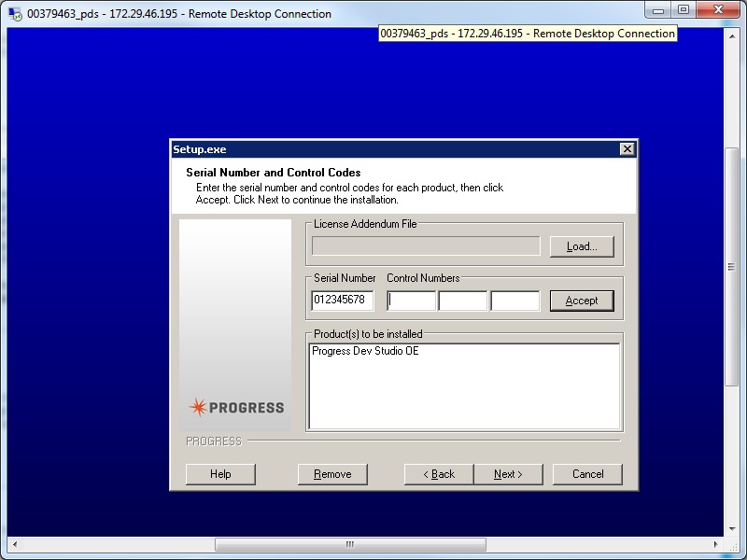747x560 pixels.
Task: Click inside the Serial Number field
Action: [342, 300]
